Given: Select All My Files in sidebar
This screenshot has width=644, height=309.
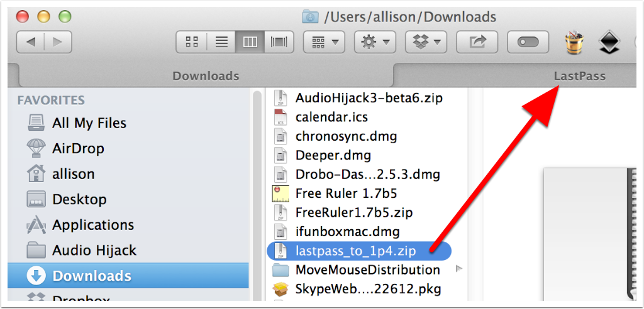Looking at the screenshot, I should [x=89, y=123].
